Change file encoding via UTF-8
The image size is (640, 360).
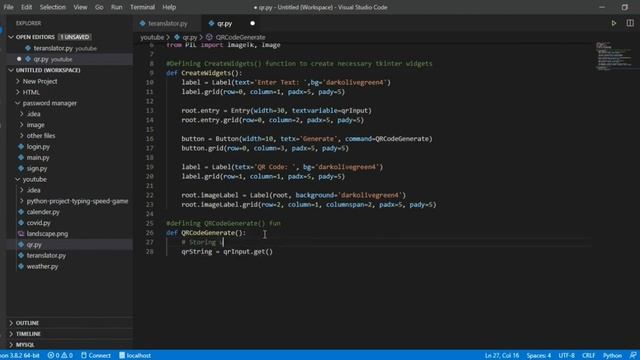(x=566, y=356)
